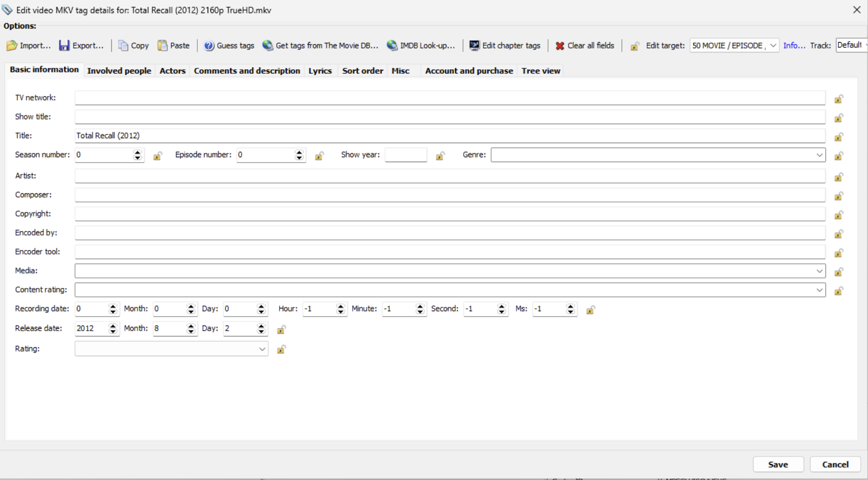Click the Guess tags icon

tap(209, 46)
